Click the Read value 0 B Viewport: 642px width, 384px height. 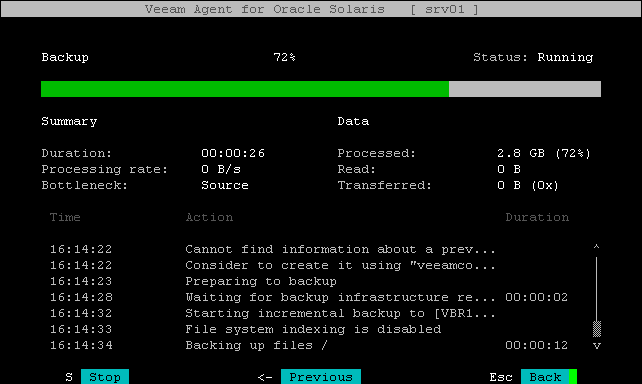tap(509, 169)
